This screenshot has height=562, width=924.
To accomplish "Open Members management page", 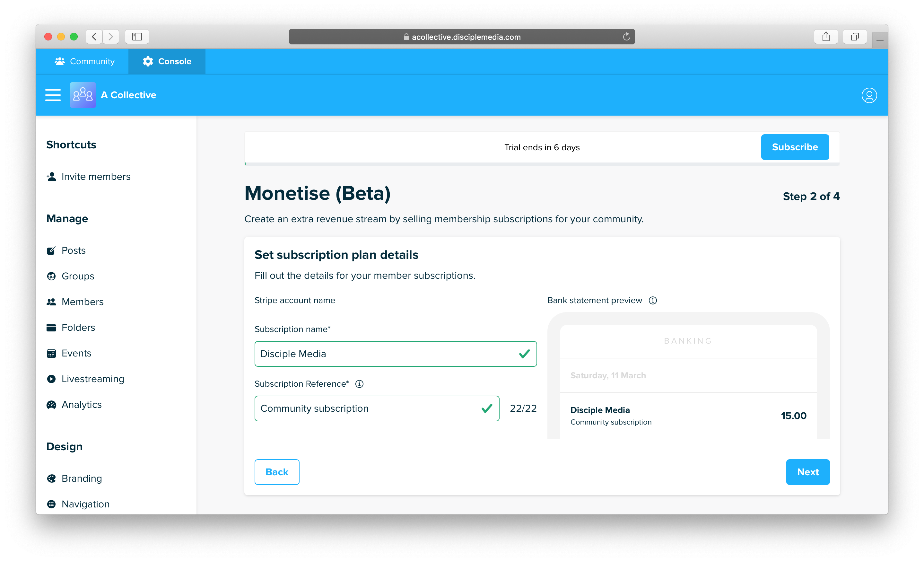I will click(x=75, y=302).
